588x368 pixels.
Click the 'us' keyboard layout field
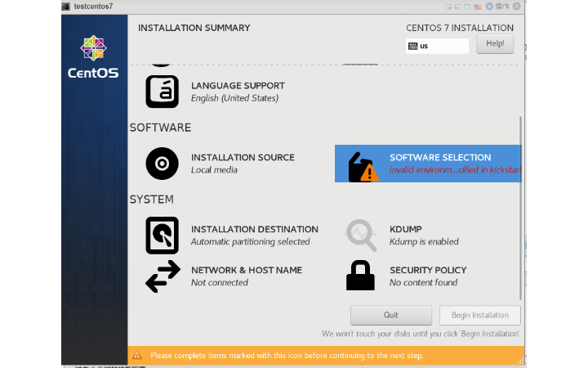[x=437, y=46]
